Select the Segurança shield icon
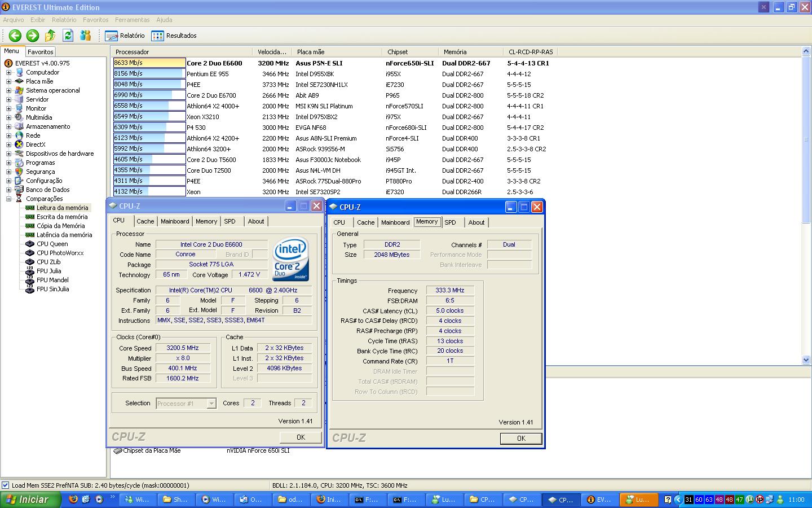 (x=19, y=172)
